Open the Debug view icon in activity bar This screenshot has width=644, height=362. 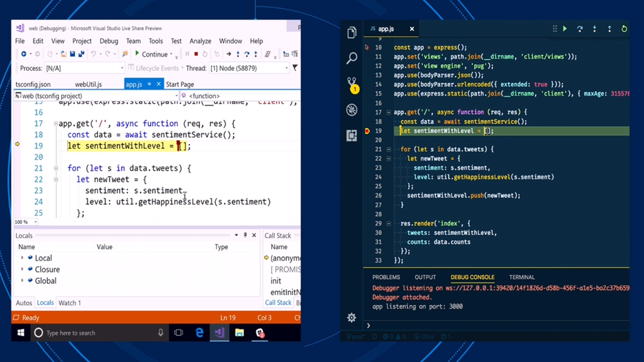coord(352,110)
